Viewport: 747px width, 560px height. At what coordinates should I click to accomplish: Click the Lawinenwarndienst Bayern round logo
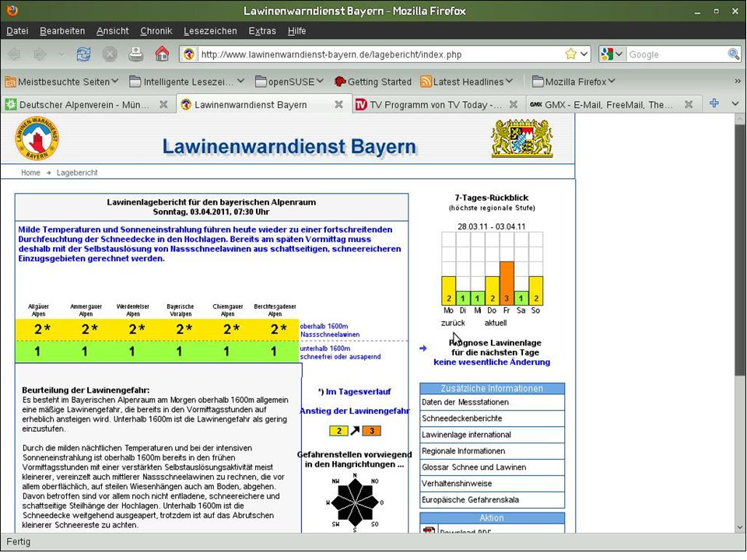[x=37, y=138]
